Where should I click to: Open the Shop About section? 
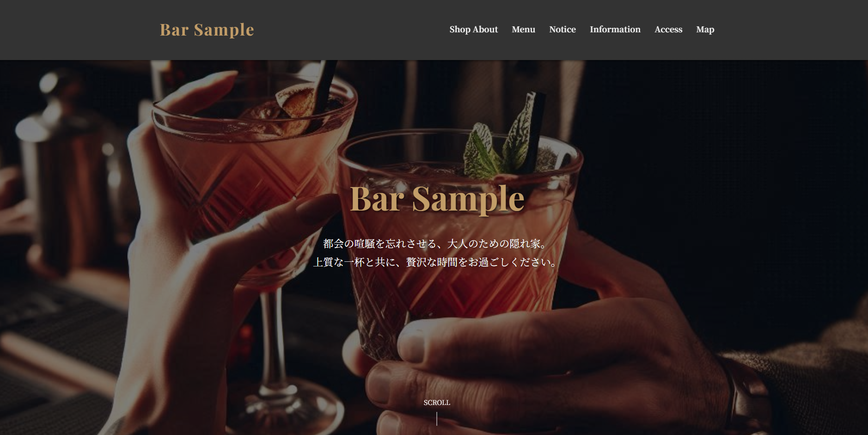tap(473, 30)
